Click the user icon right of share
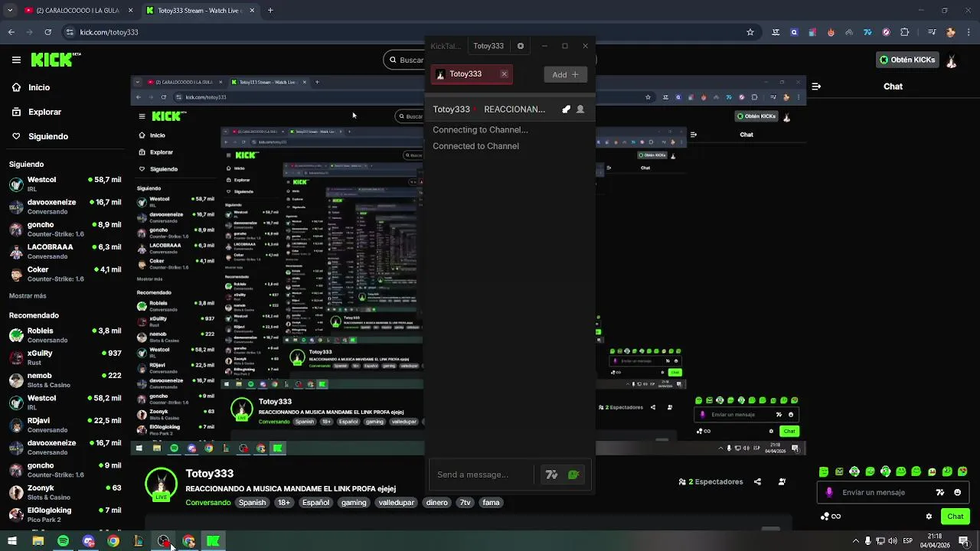This screenshot has height=551, width=980. coord(782,482)
